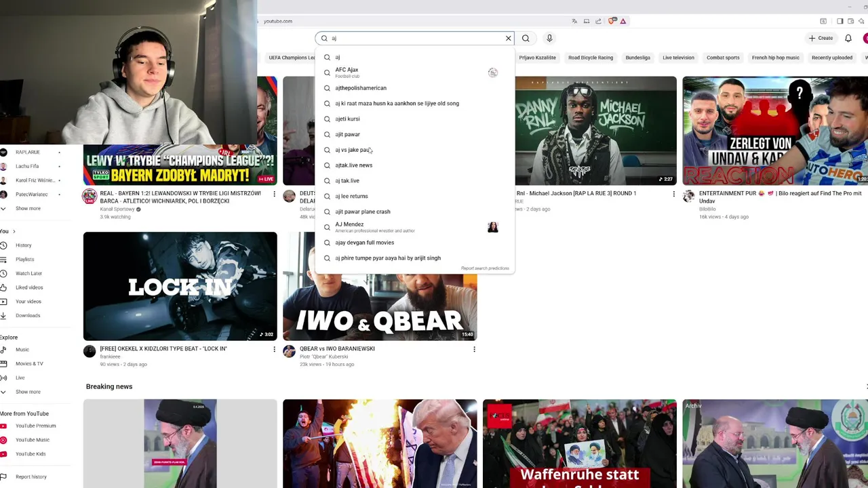Filter by the 'Combat sports' chip
The image size is (868, 488).
(x=723, y=58)
